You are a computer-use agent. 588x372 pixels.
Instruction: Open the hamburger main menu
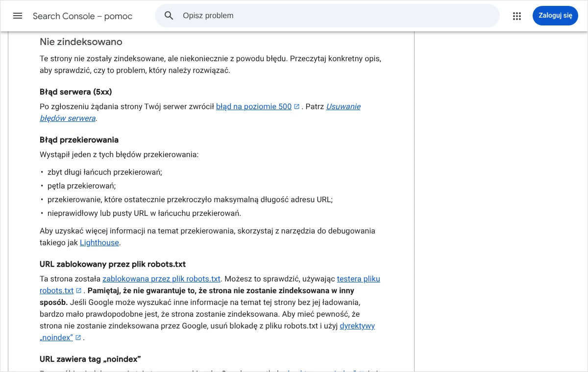coord(18,16)
